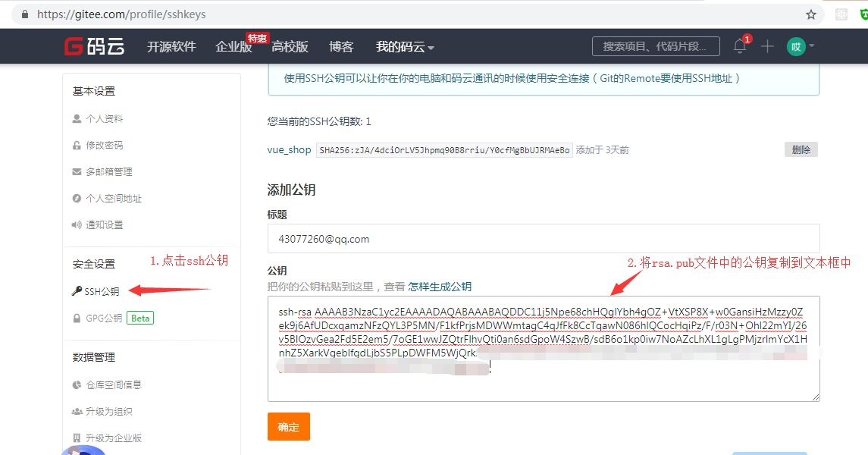This screenshot has height=455, width=868.
Task: Open the 开源软件 menu item
Action: [x=171, y=47]
